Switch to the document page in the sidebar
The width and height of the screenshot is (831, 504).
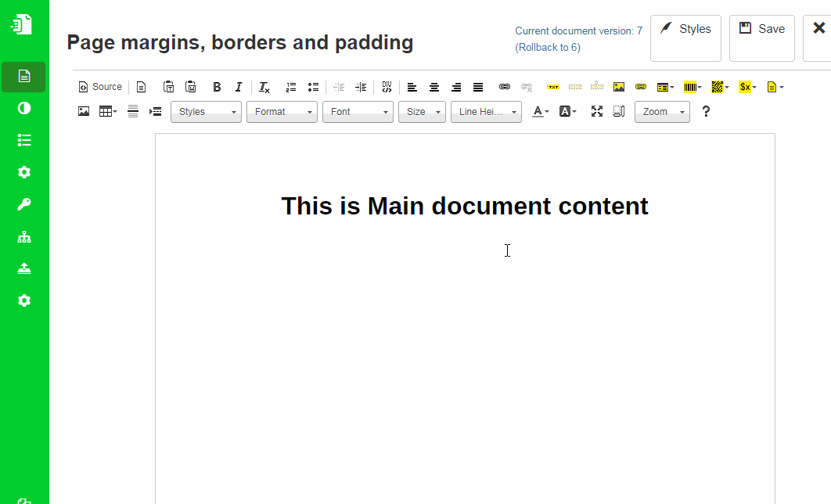click(24, 77)
